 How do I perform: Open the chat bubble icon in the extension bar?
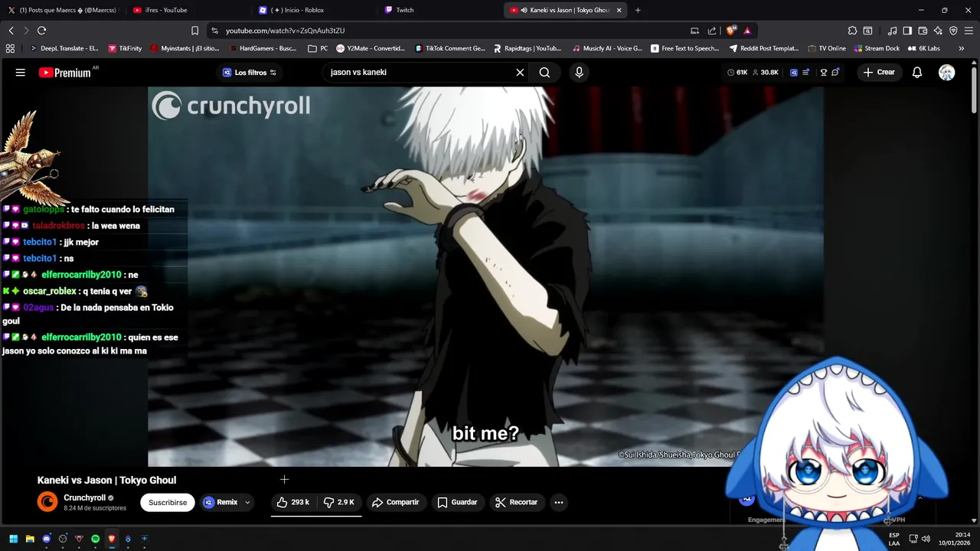point(835,73)
